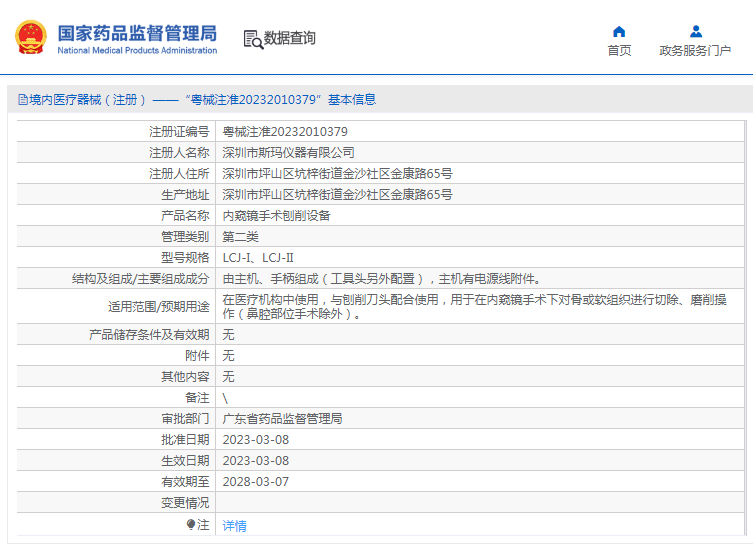Click the 数据查询 heading text
The image size is (753, 556).
[x=290, y=38]
